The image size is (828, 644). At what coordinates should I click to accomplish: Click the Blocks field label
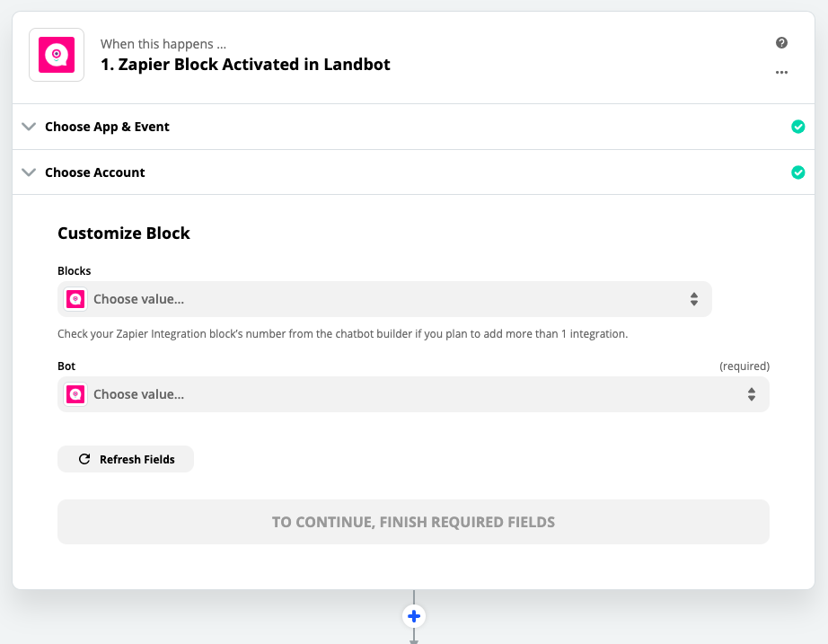click(x=74, y=271)
